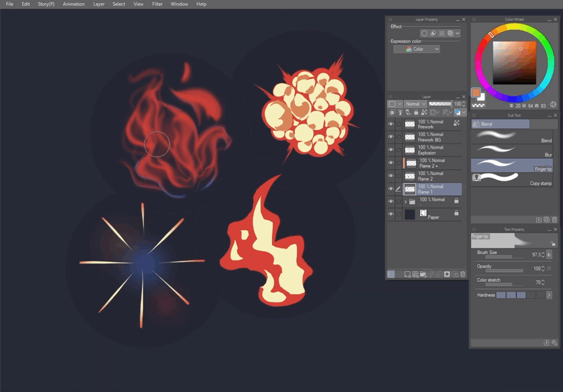This screenshot has height=392, width=563.
Task: Import sub tool material icon
Action: [538, 220]
